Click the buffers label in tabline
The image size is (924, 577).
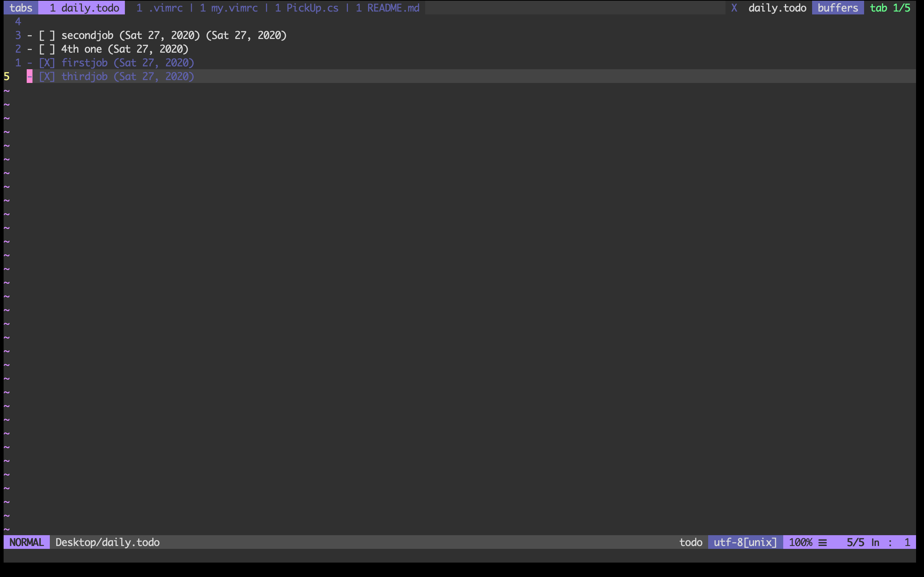click(x=837, y=8)
